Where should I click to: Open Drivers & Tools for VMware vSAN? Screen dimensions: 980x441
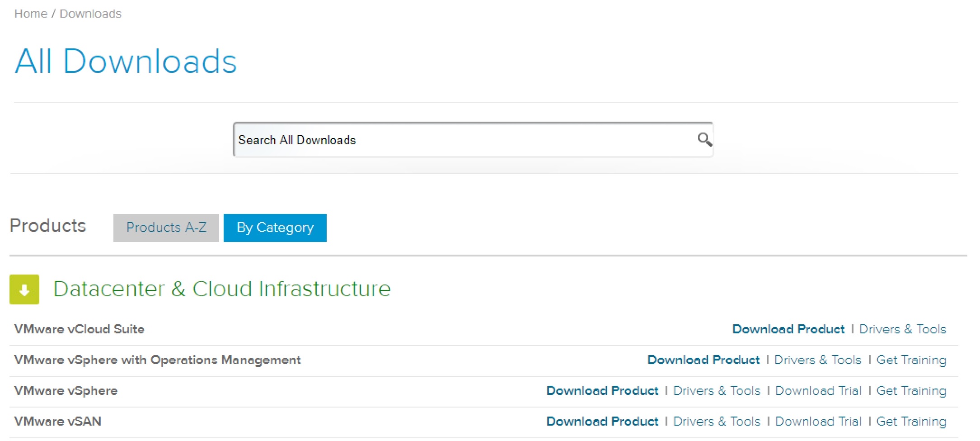(717, 422)
